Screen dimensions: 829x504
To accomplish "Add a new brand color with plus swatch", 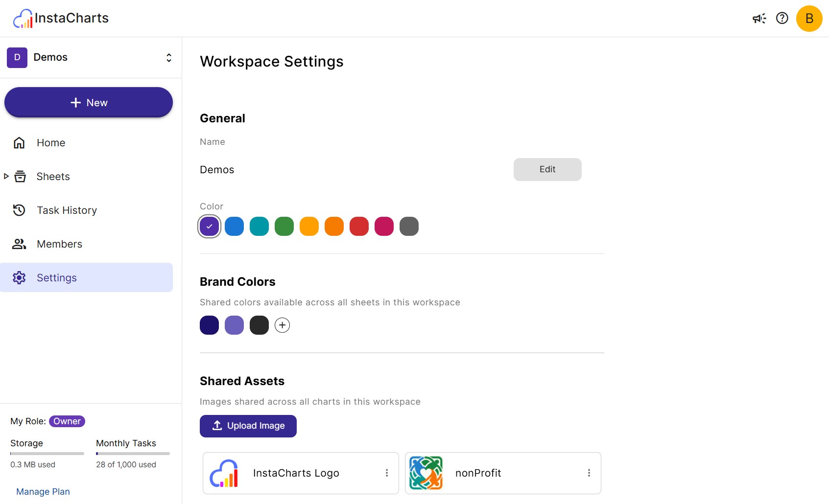I will 282,324.
